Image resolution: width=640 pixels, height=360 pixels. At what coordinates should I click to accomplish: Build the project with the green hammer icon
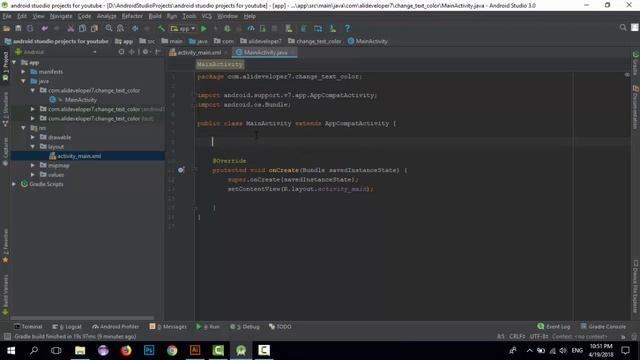point(162,29)
